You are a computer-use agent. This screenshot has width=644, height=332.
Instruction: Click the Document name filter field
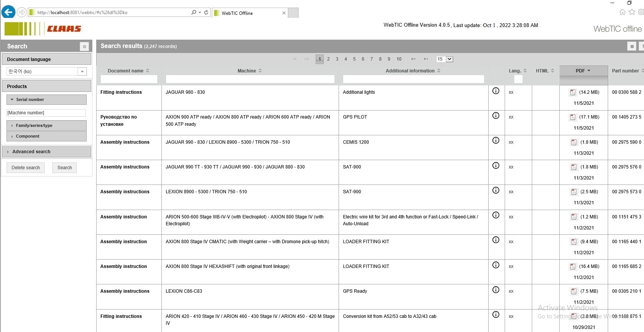129,79
